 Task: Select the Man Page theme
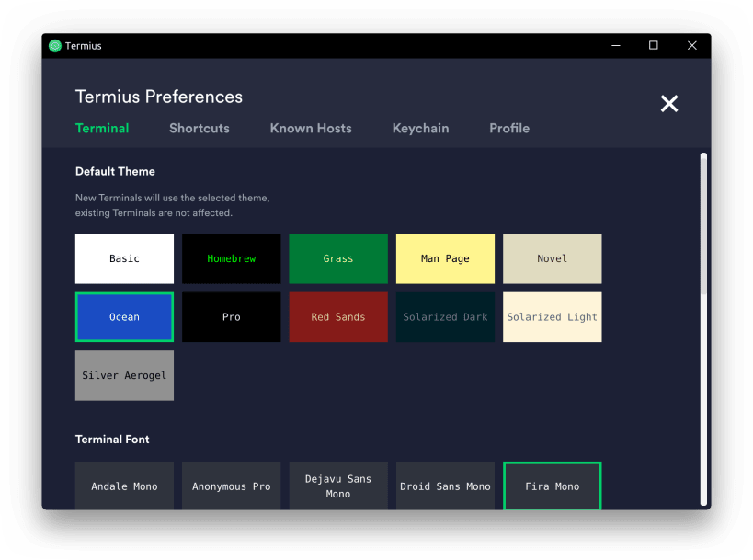[x=445, y=258]
